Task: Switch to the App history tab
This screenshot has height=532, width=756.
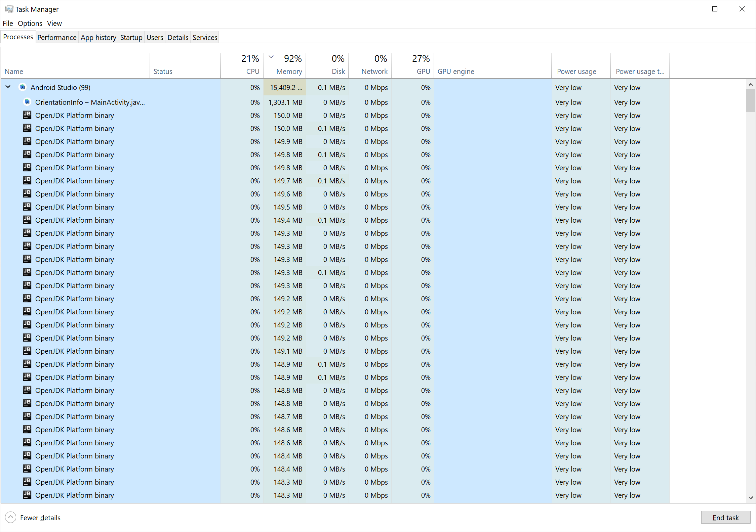Action: [98, 37]
